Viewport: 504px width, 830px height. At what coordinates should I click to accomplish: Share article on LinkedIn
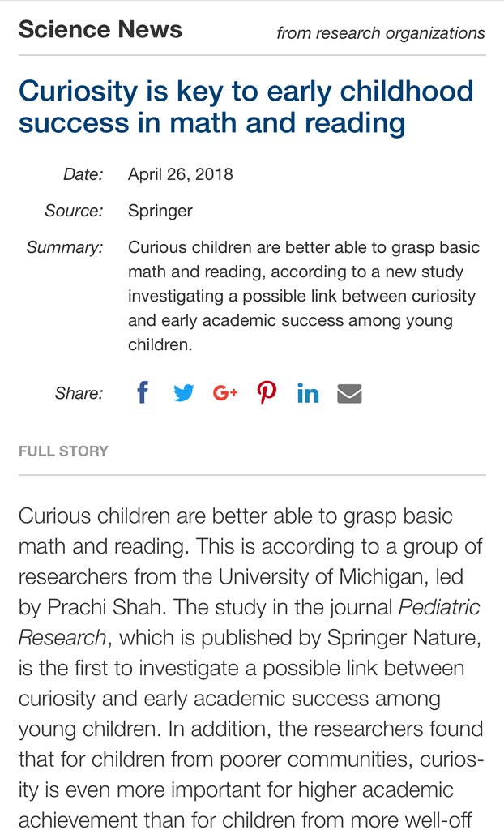pyautogui.click(x=308, y=393)
